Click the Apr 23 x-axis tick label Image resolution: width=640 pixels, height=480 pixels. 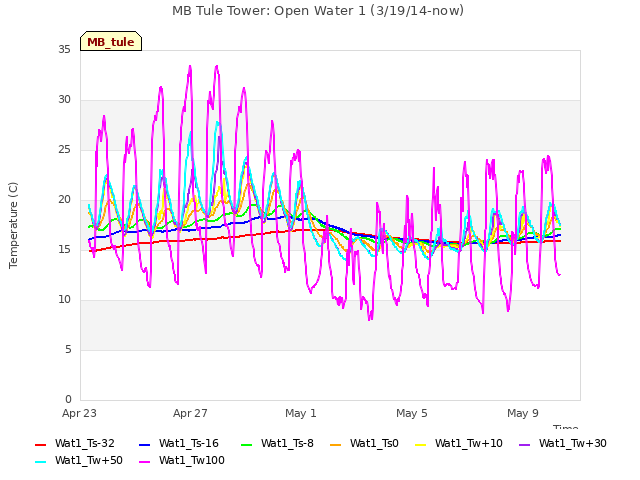(79, 413)
